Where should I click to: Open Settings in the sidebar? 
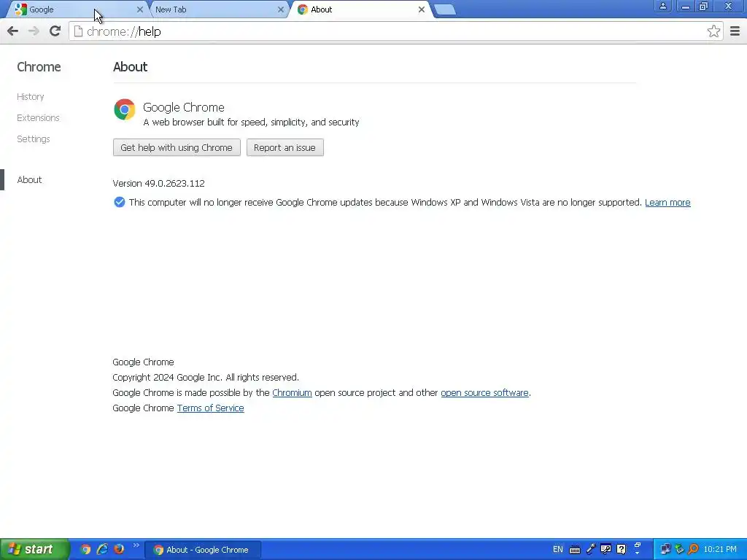tap(34, 139)
